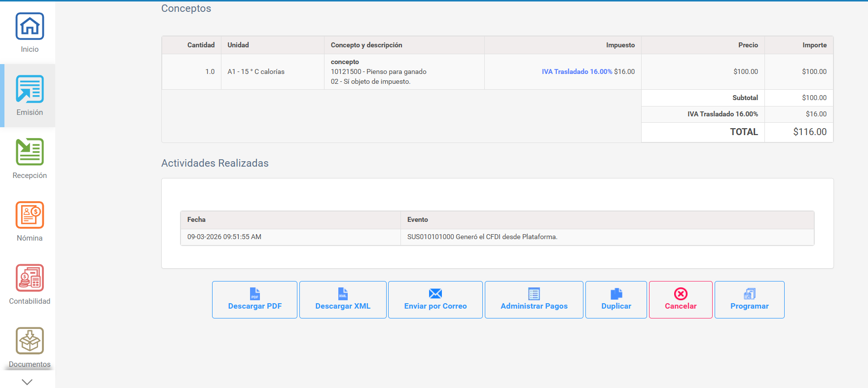Screen dimensions: 868x388
Task: Duplicate the invoice with Duplicar
Action: pos(616,300)
